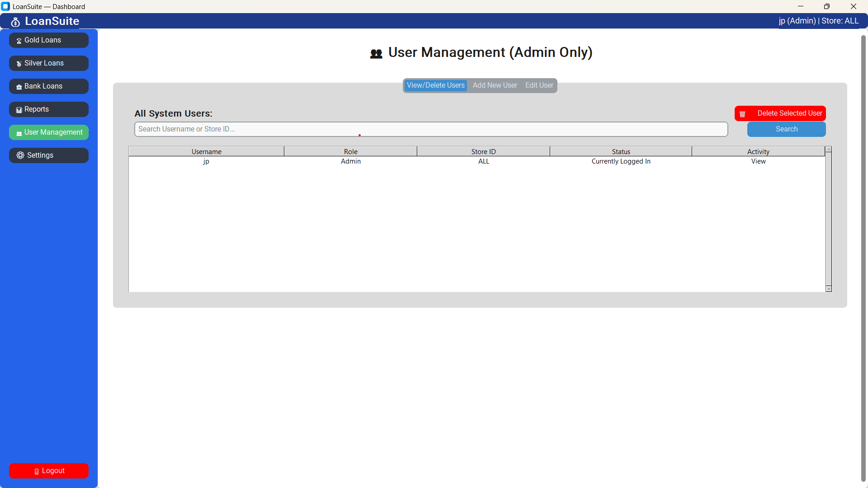
Task: Open Settings via the gear icon
Action: click(19, 155)
